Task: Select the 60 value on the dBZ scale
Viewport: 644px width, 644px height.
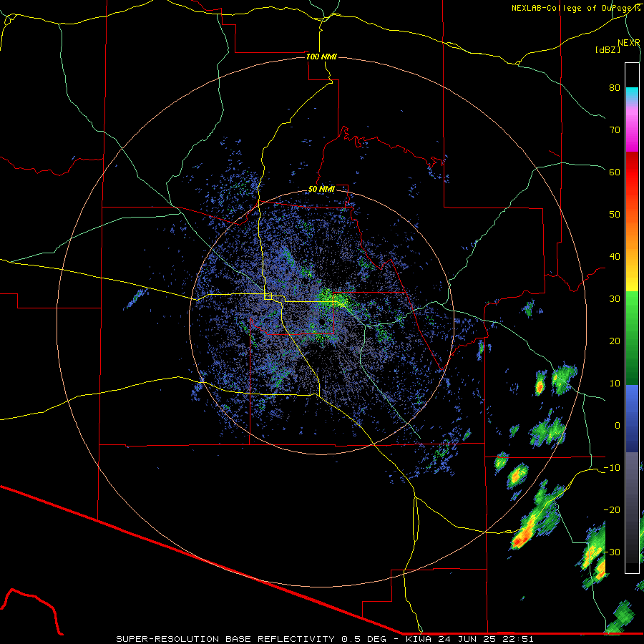Action: 615,172
